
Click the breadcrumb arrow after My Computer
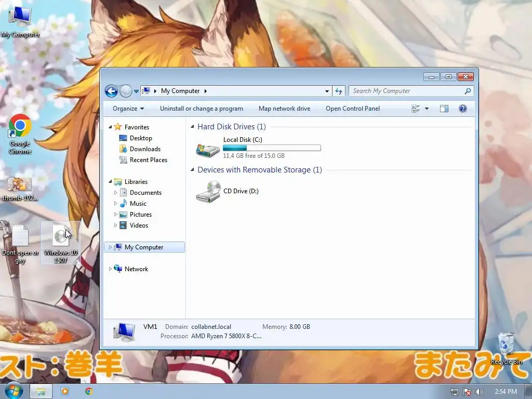tap(205, 91)
